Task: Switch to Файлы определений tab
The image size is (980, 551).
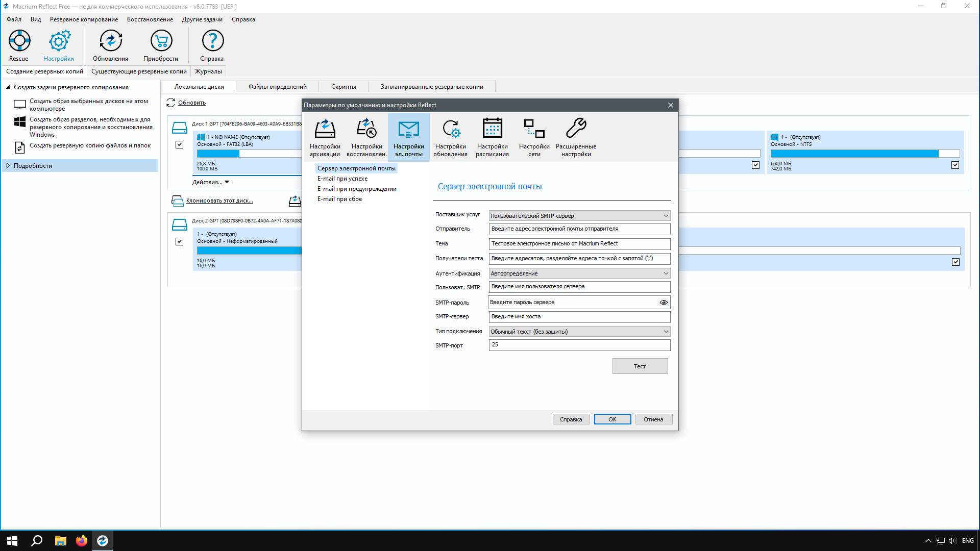Action: pyautogui.click(x=278, y=87)
